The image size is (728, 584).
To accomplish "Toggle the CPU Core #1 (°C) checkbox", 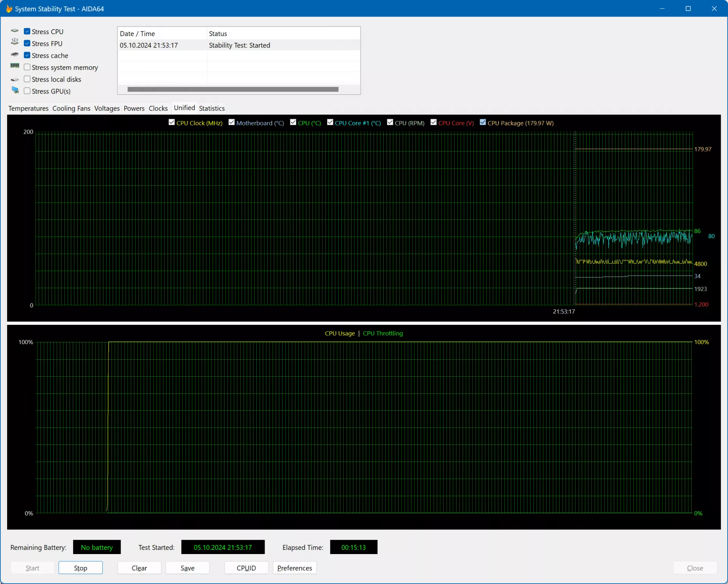I will click(x=330, y=122).
